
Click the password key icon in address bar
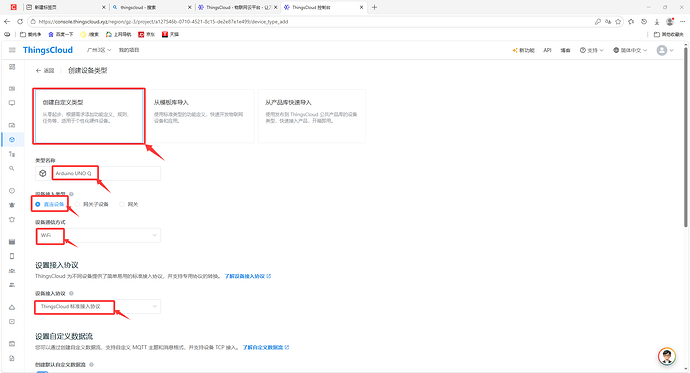click(x=598, y=21)
